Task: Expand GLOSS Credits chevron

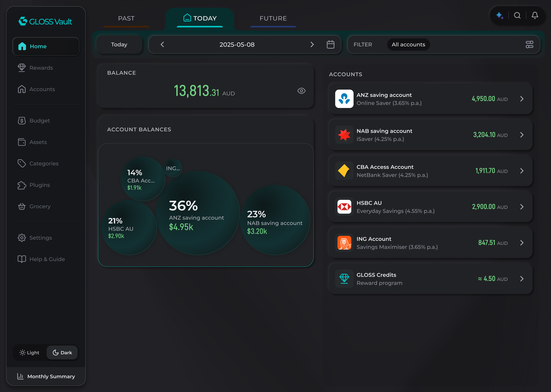Action: [522, 278]
